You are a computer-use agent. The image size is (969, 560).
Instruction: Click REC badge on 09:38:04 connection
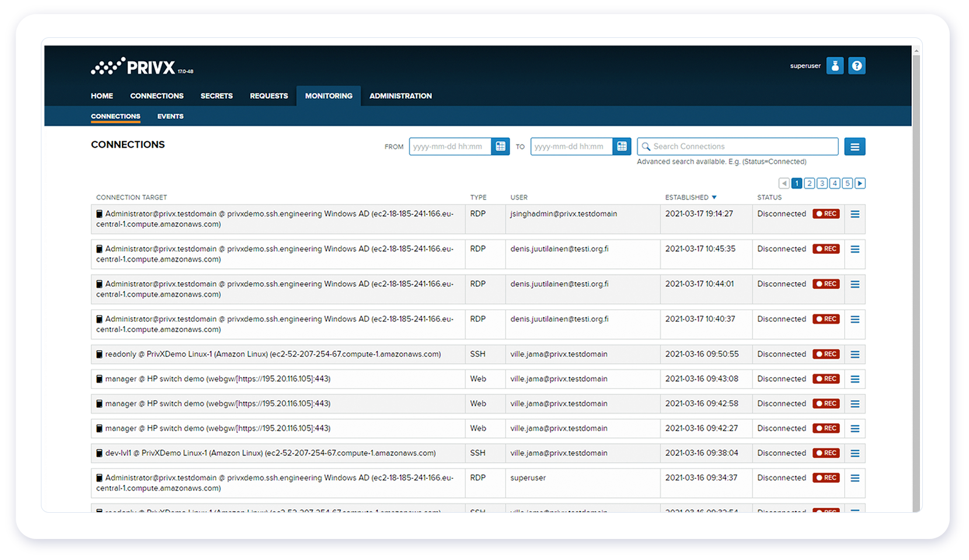pyautogui.click(x=826, y=453)
